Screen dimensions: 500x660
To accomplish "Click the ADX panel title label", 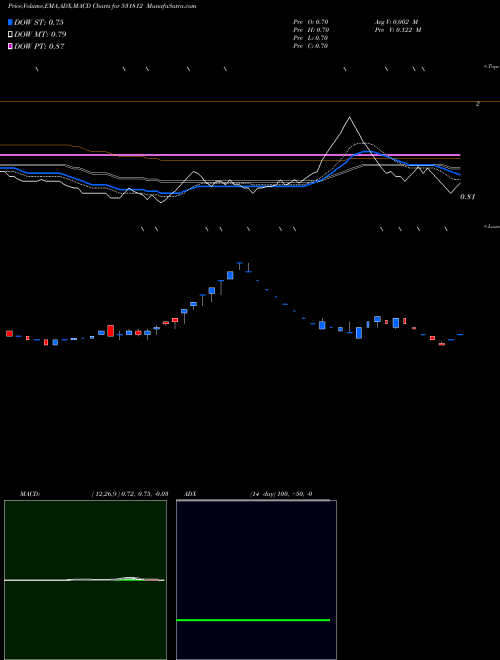I will pos(190,494).
